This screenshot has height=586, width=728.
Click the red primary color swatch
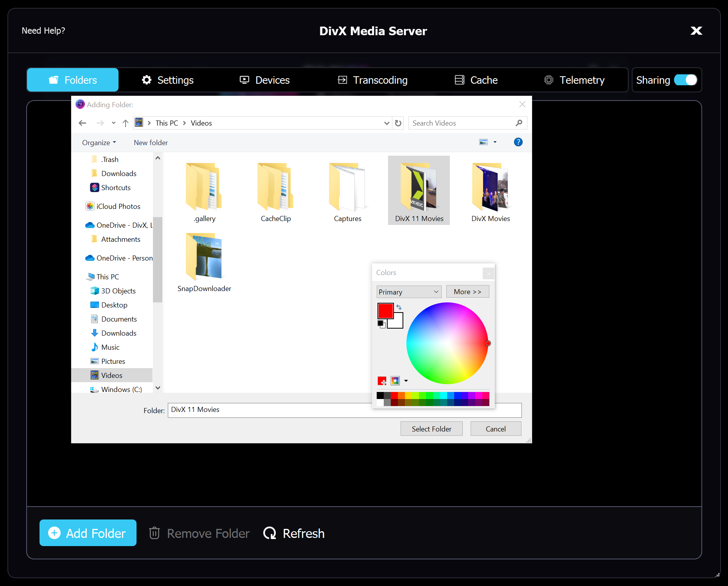click(x=385, y=311)
